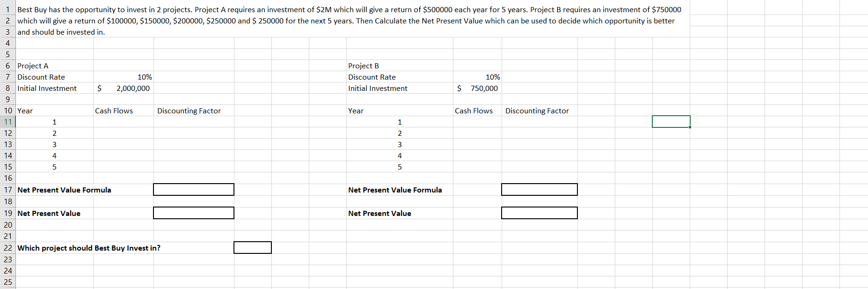The height and width of the screenshot is (289, 868).
Task: Select row header 17
Action: (7, 190)
